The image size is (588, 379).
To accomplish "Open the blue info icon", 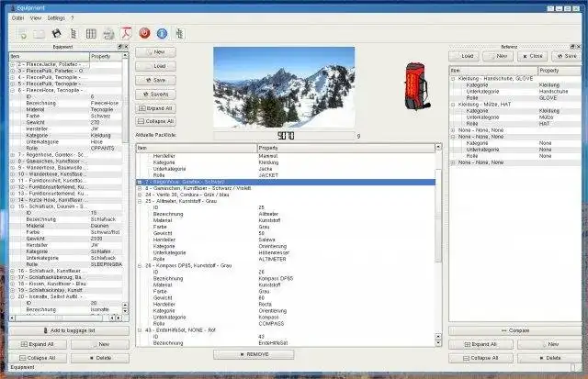I will pyautogui.click(x=162, y=34).
